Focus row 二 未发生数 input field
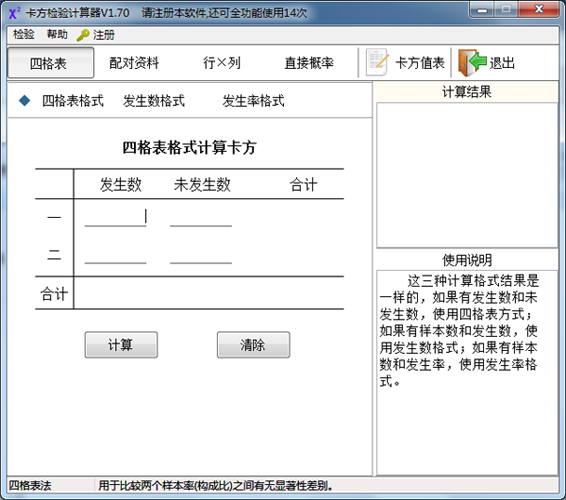Screen dimensions: 566x500 [x=201, y=254]
